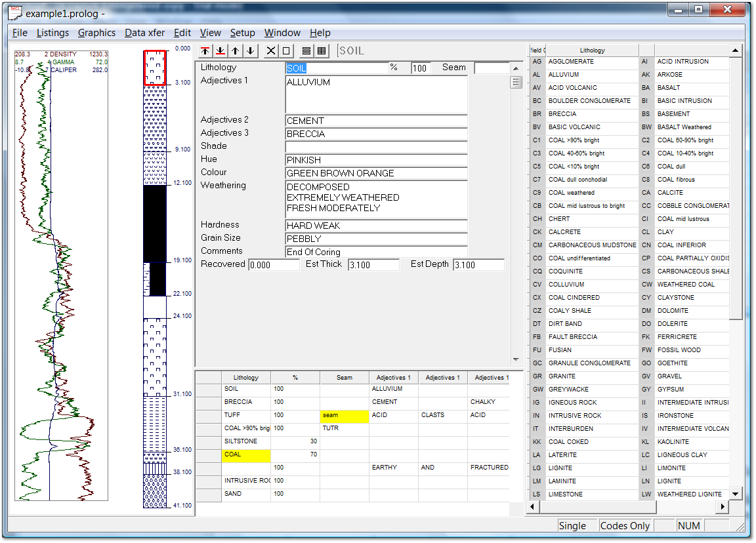756x543 pixels.
Task: Click the jump-to-top arrow toolbar icon
Action: [205, 51]
